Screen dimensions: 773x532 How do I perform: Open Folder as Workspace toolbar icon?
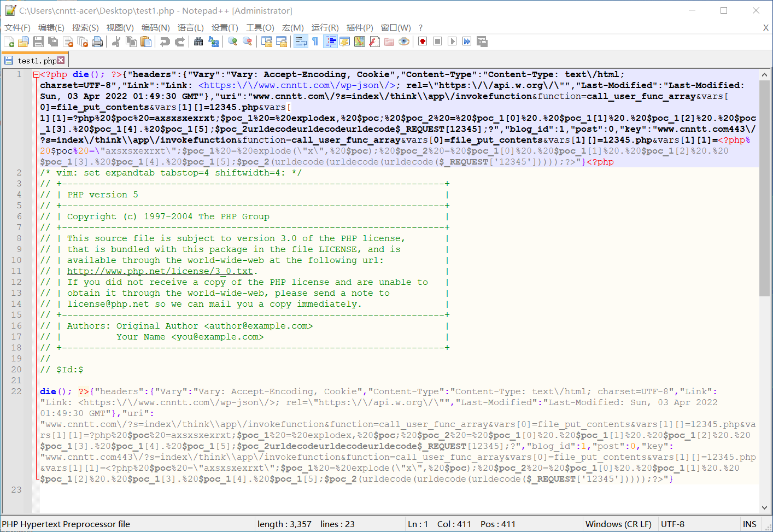pos(389,42)
